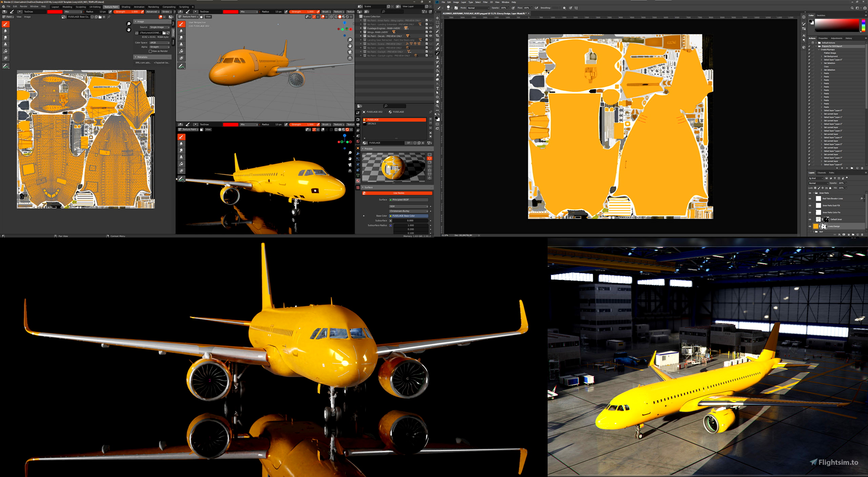
Task: Open the Shading workspace tab in Blender
Action: [126, 7]
